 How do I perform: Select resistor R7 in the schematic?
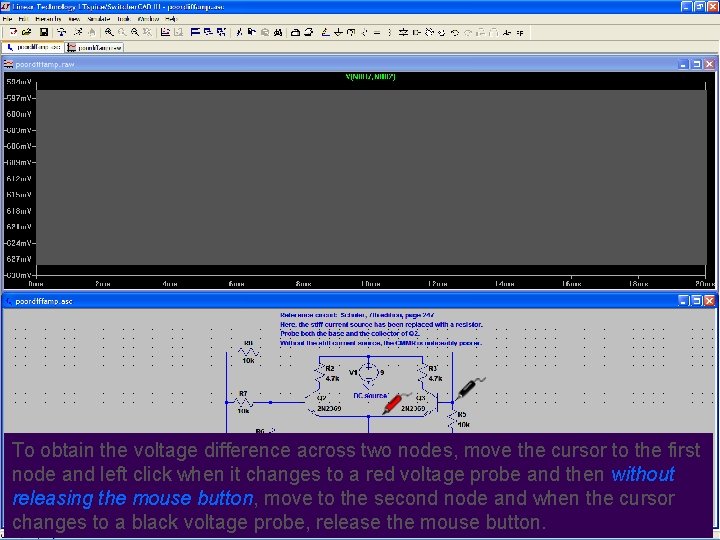click(x=243, y=402)
